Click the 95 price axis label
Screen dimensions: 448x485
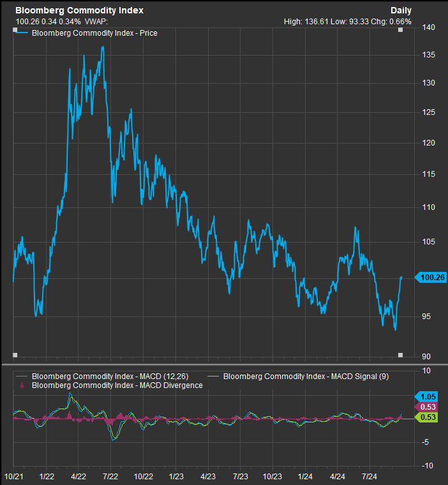tap(426, 317)
